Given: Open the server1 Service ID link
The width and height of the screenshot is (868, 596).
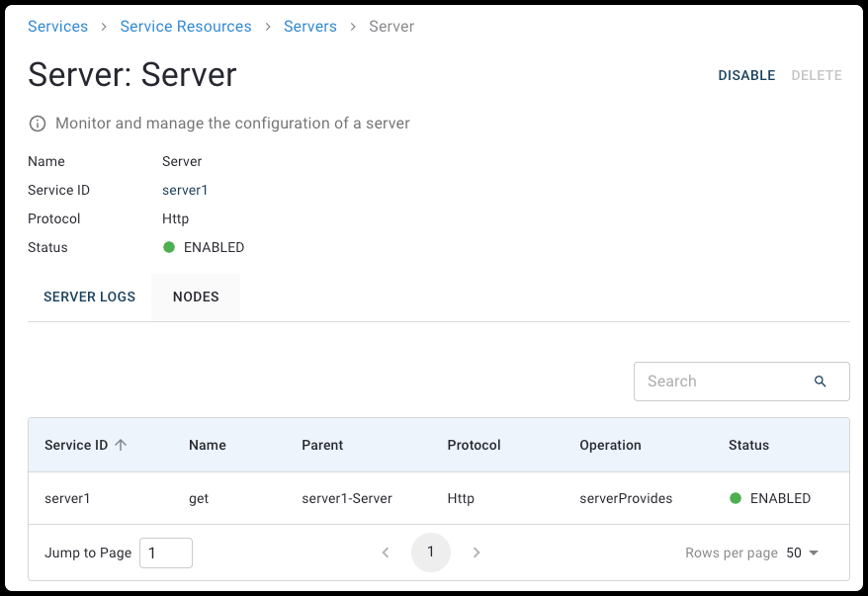Looking at the screenshot, I should 185,190.
